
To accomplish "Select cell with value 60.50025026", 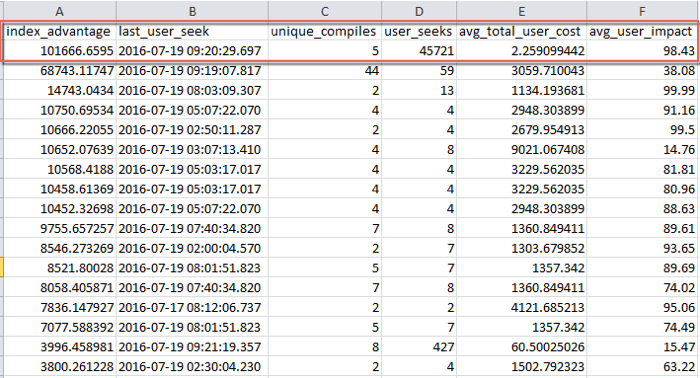I will pyautogui.click(x=521, y=347).
